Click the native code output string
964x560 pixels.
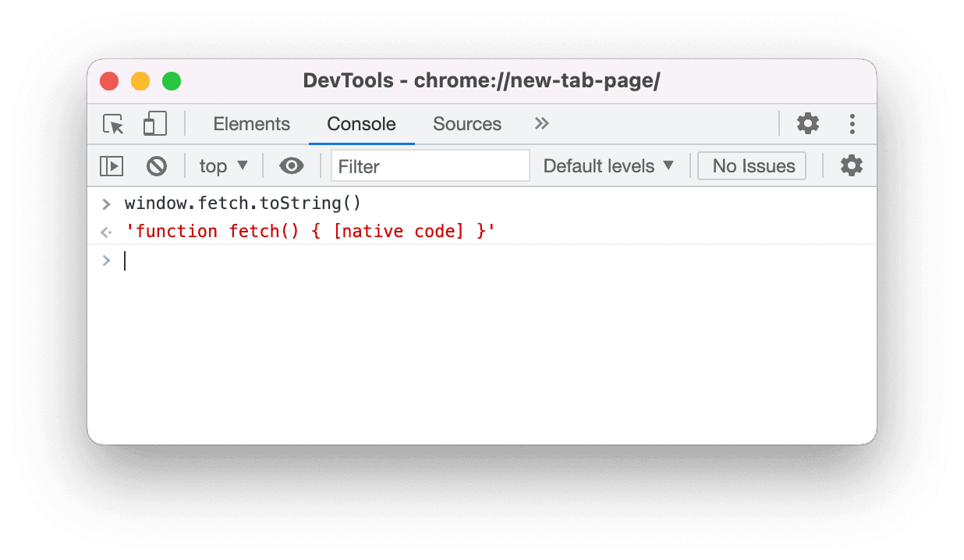[x=310, y=231]
